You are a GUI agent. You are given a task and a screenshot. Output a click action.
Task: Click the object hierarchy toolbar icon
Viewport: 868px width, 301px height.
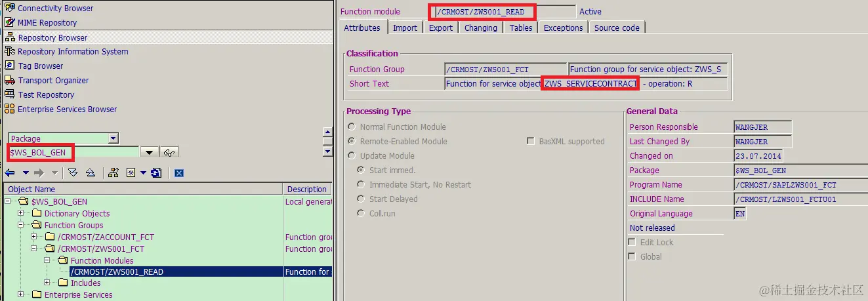point(114,172)
